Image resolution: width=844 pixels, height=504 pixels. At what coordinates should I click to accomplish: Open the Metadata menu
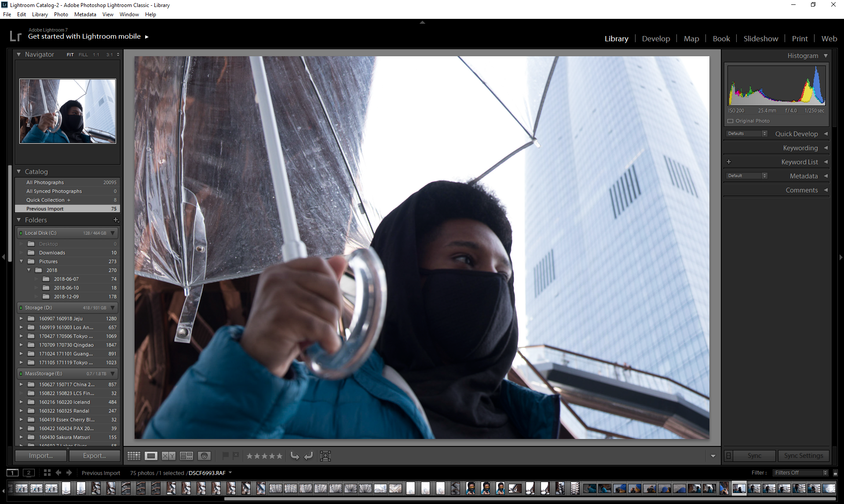pyautogui.click(x=85, y=15)
